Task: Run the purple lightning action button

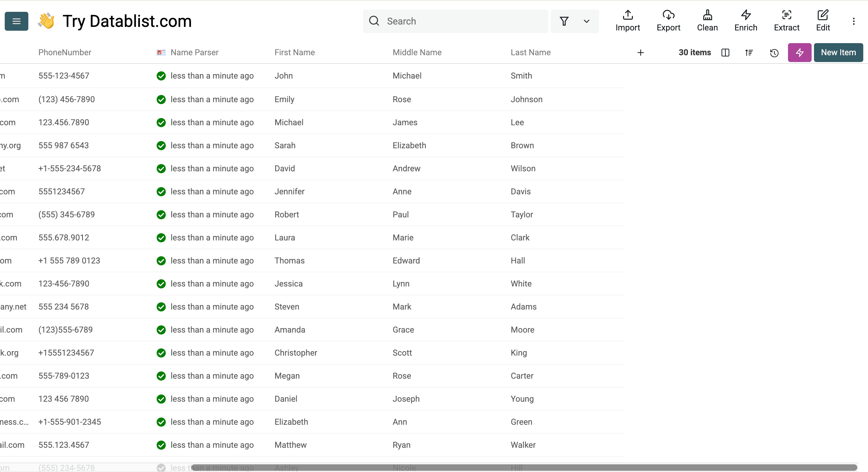Action: tap(800, 53)
